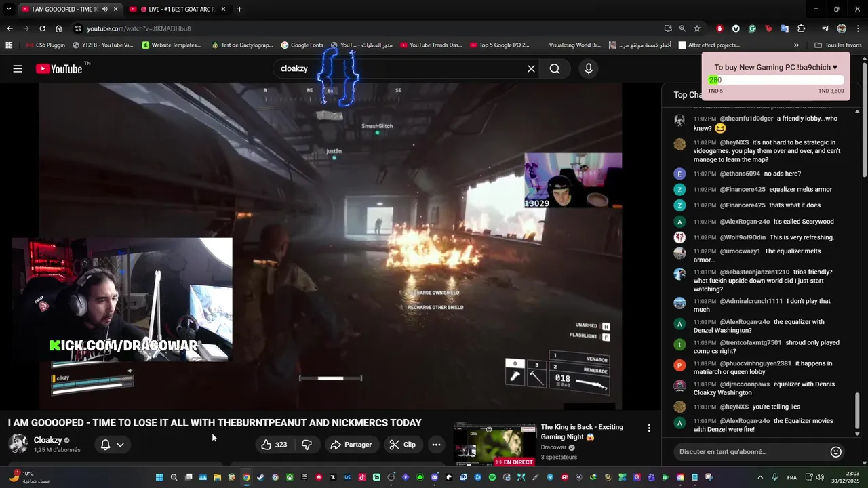The height and width of the screenshot is (488, 868).
Task: Open @theartfu1d0dger chat author name
Action: pyautogui.click(x=746, y=119)
